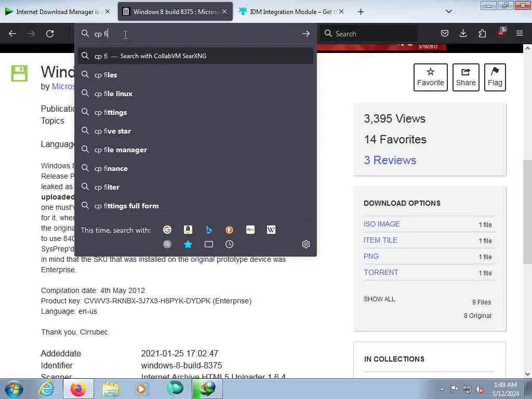Open the Windows Start menu
The image size is (532, 399).
point(14,389)
